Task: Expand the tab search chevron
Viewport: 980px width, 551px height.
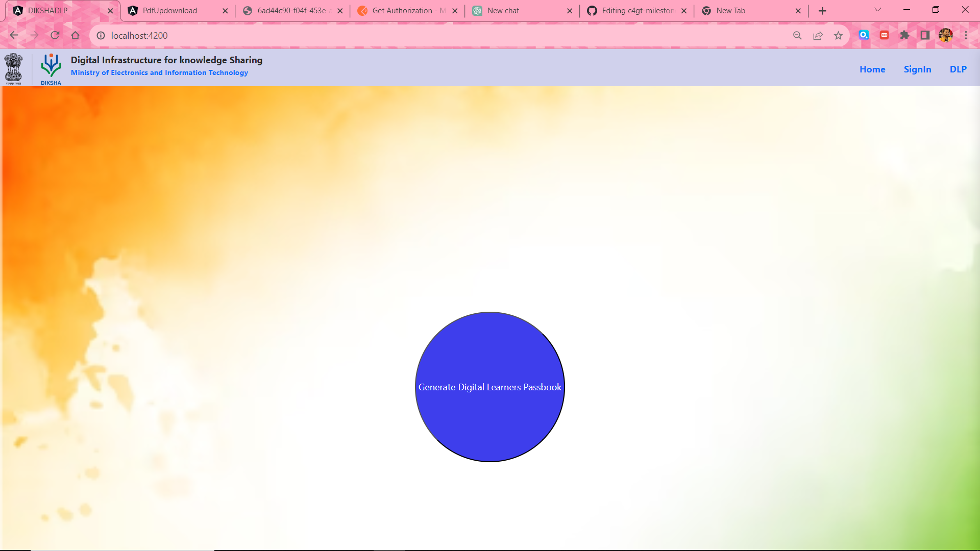Action: [x=877, y=10]
